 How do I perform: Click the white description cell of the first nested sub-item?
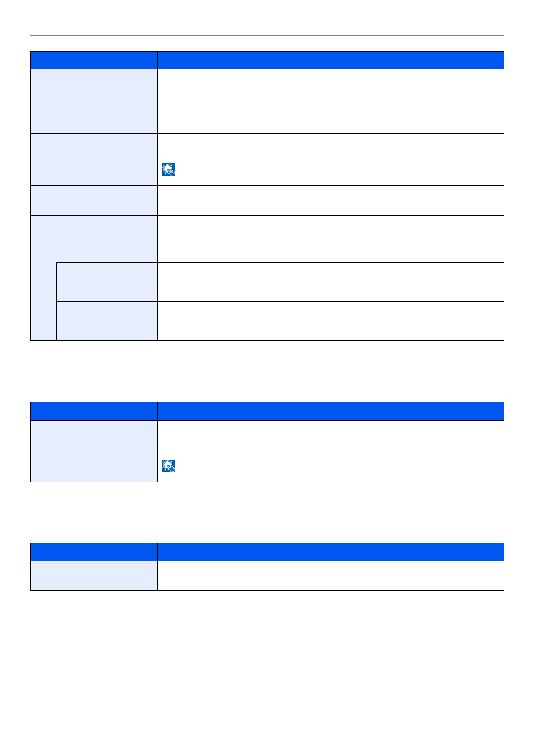click(331, 282)
